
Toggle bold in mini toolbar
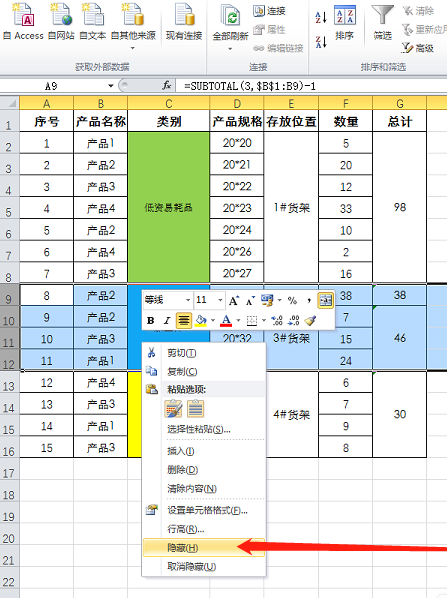click(151, 320)
